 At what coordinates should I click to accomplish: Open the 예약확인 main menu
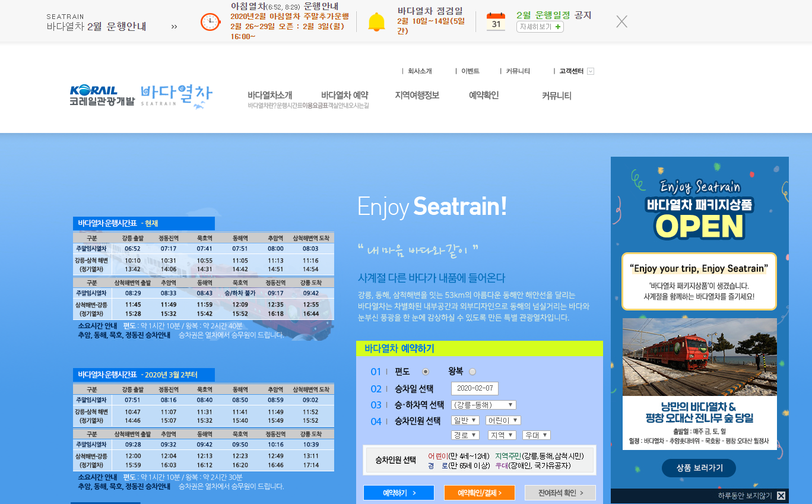point(484,95)
